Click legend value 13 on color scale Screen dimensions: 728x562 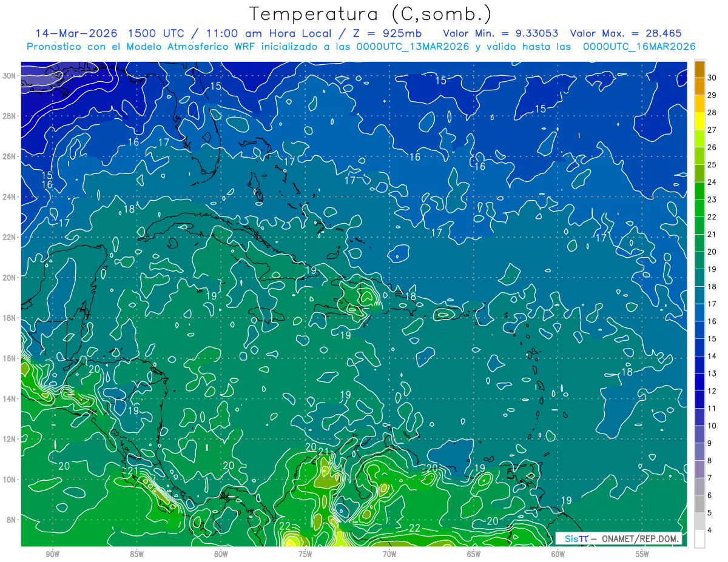point(712,374)
